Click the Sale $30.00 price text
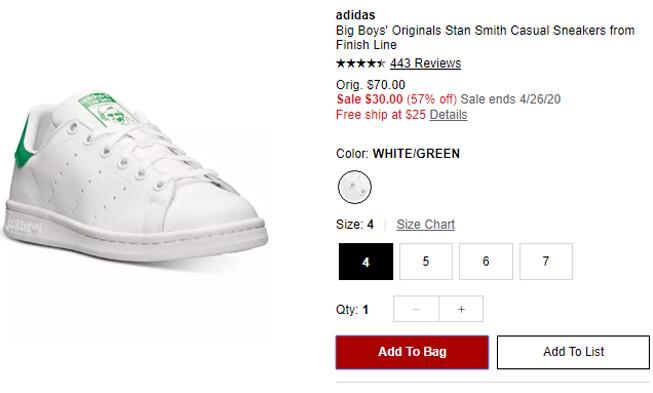 coord(370,99)
